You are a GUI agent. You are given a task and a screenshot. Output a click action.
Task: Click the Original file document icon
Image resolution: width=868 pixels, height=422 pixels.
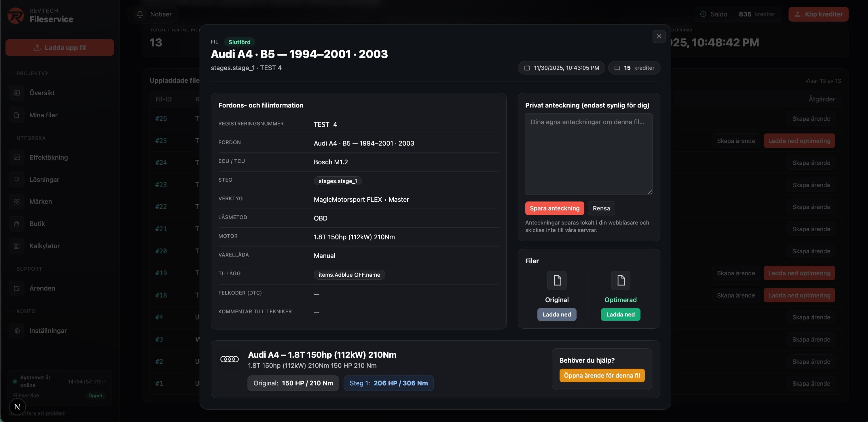click(557, 280)
